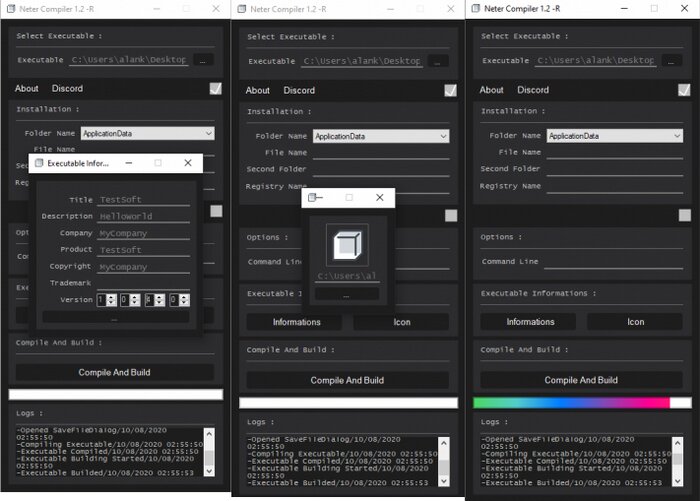Click the Executable Informations dialog title icon
The width and height of the screenshot is (700, 501).
tap(39, 162)
